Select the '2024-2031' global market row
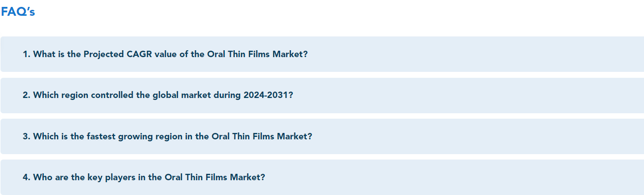The height and width of the screenshot is (195, 644). click(x=322, y=95)
